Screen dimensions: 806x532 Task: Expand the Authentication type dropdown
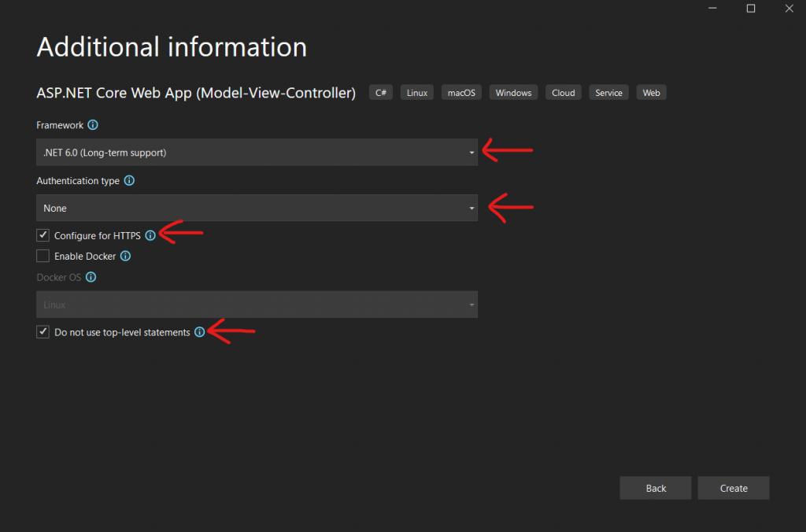tap(257, 209)
